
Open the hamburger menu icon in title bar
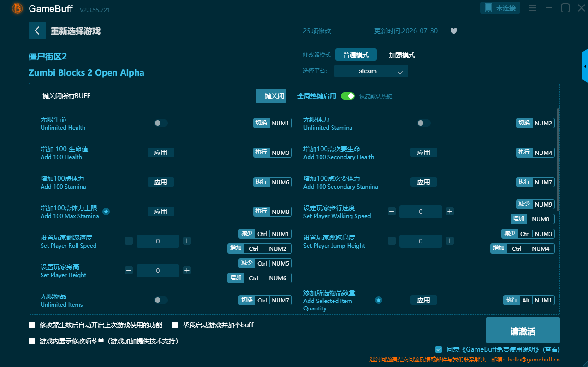click(x=533, y=8)
